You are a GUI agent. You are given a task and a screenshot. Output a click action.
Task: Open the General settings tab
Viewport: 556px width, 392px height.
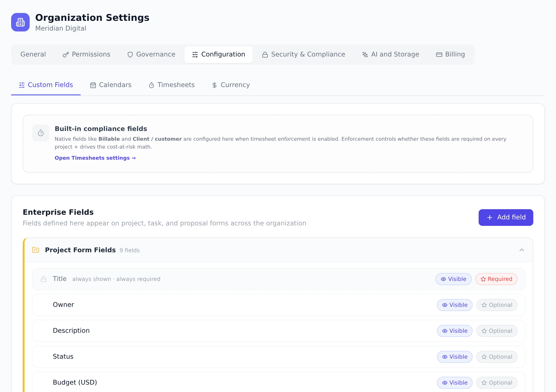coord(33,54)
